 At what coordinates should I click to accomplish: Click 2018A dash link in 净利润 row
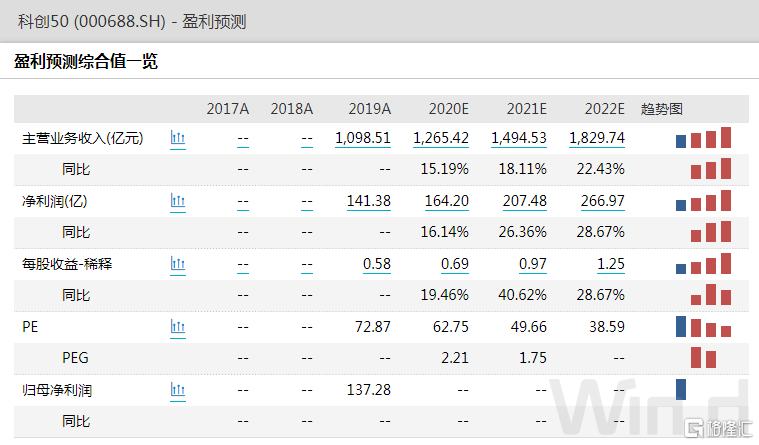(307, 202)
